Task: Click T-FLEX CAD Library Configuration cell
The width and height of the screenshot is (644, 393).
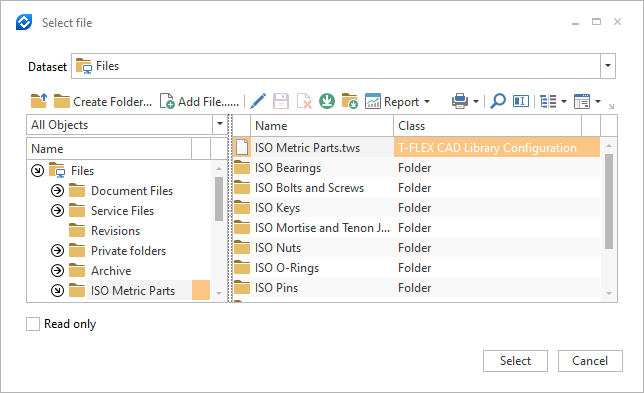Action: coord(497,147)
